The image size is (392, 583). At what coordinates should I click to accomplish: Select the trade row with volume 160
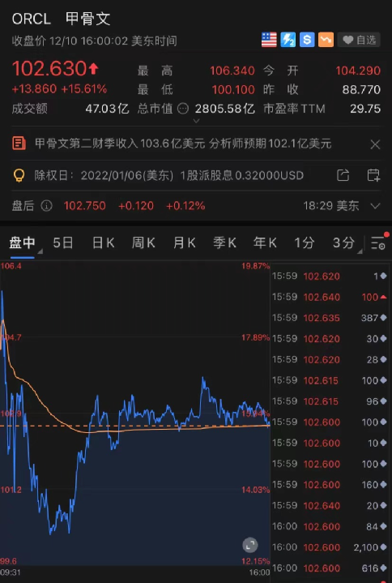click(330, 485)
